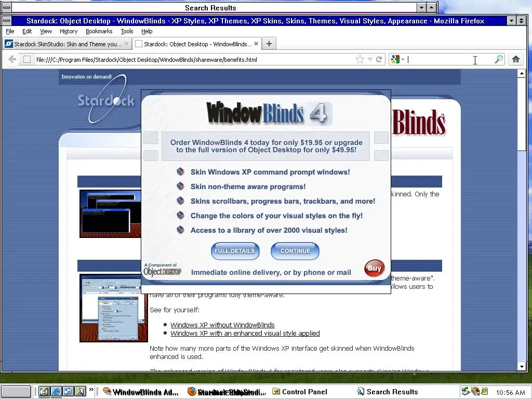Screen dimensions: 532x399
Task: Click the first Quick Launch icon in the taskbar
Action: tap(44, 392)
